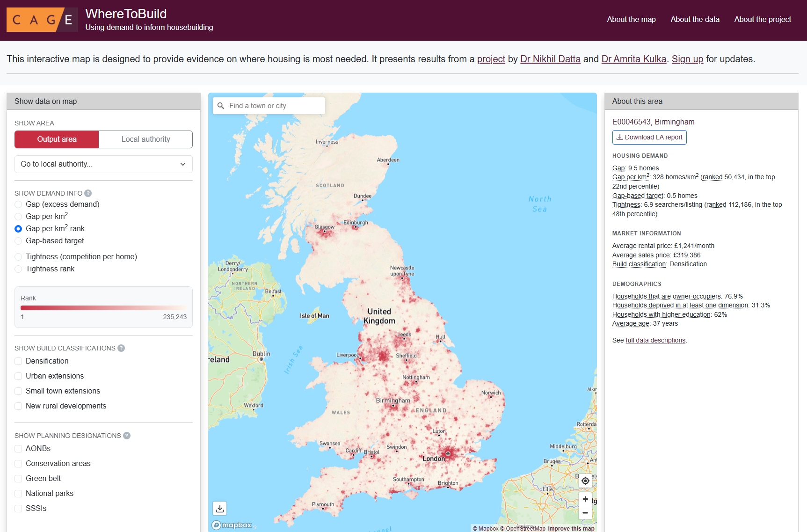Tick the Densification checkbox
Screen dimensions: 807x532
point(18,361)
